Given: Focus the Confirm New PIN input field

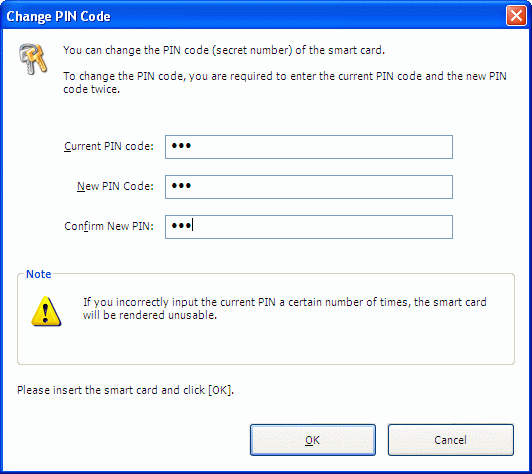Looking at the screenshot, I should coord(309,227).
